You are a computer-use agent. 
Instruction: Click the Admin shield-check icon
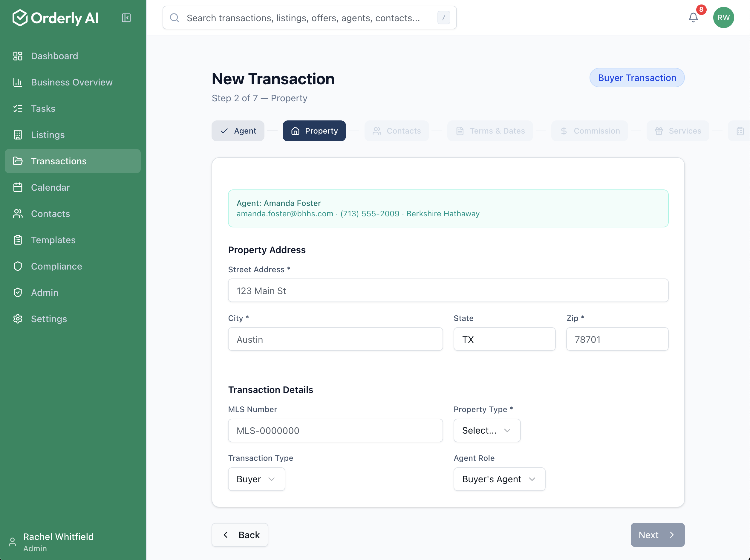[x=18, y=292]
